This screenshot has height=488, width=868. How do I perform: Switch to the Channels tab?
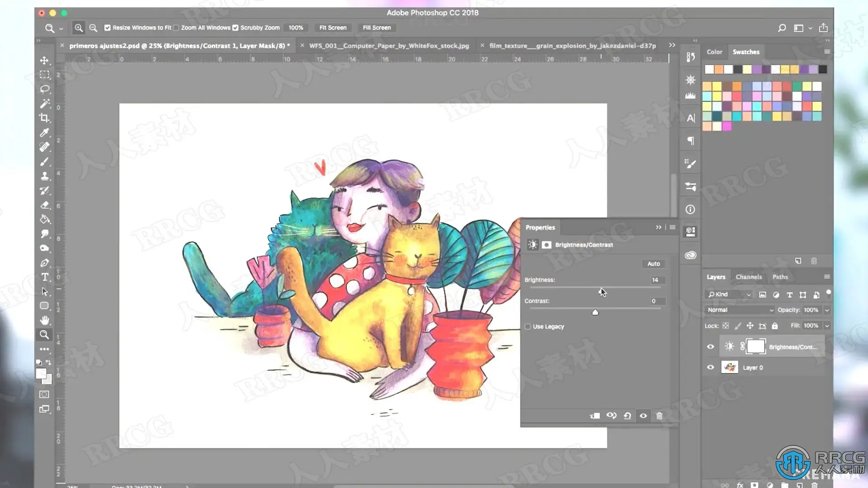749,277
